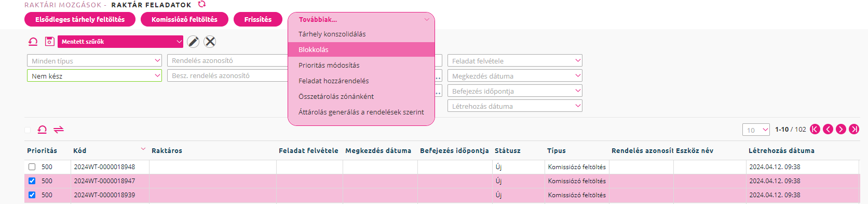This screenshot has height=204, width=868.
Task: Uncheck the row 2024WT-0000018947 checkbox
Action: point(32,181)
